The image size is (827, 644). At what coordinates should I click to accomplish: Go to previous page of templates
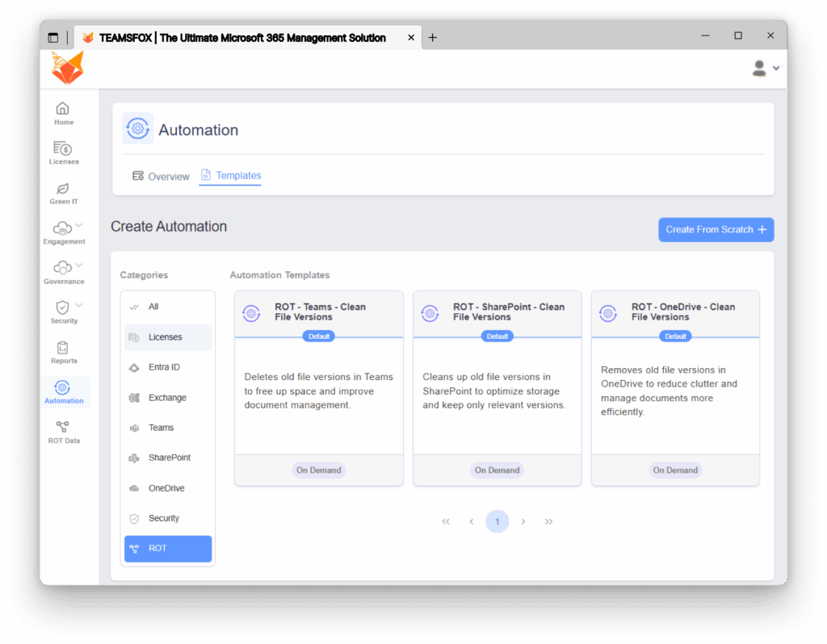472,521
